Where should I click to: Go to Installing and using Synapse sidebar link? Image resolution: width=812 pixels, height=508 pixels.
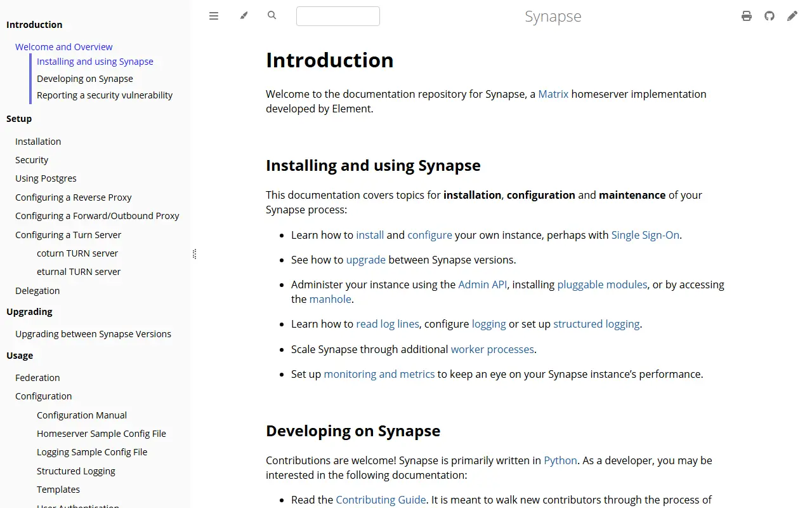click(x=95, y=62)
